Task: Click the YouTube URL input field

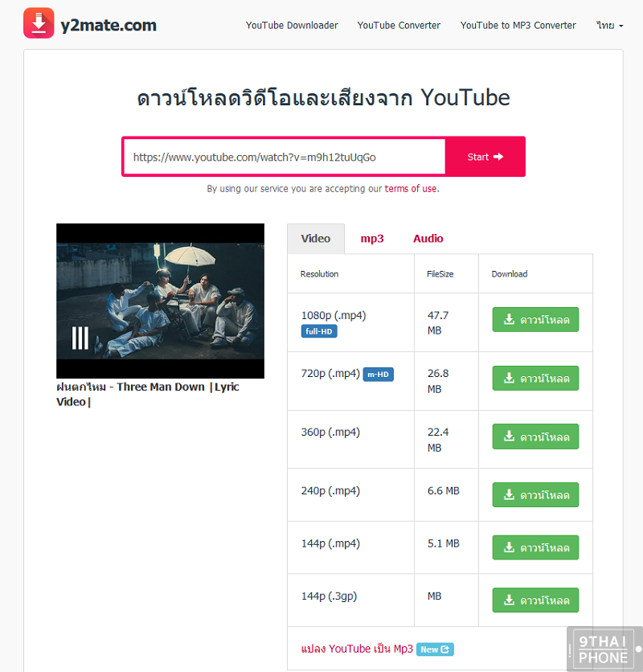Action: click(285, 157)
